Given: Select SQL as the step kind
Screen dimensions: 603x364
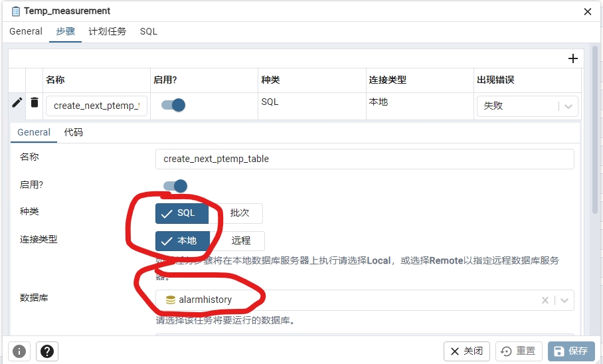Looking at the screenshot, I should [182, 213].
